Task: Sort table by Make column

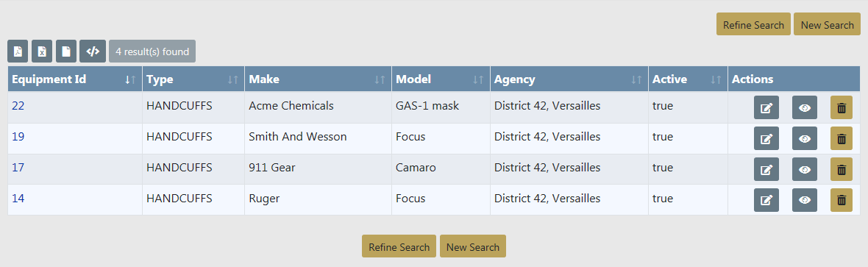Action: pyautogui.click(x=318, y=79)
